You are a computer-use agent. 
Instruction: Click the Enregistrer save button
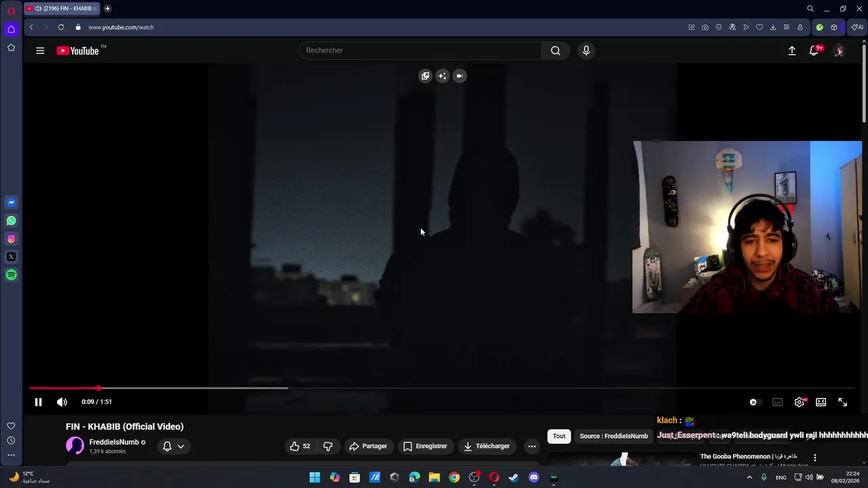click(x=425, y=446)
